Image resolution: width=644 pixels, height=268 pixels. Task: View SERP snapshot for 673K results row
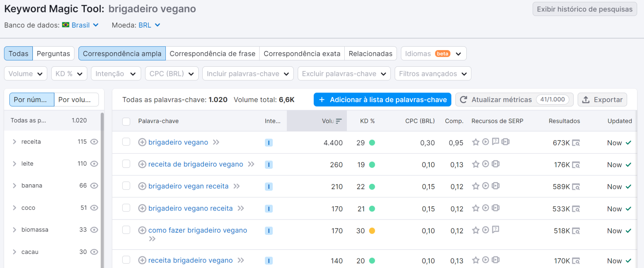point(576,143)
